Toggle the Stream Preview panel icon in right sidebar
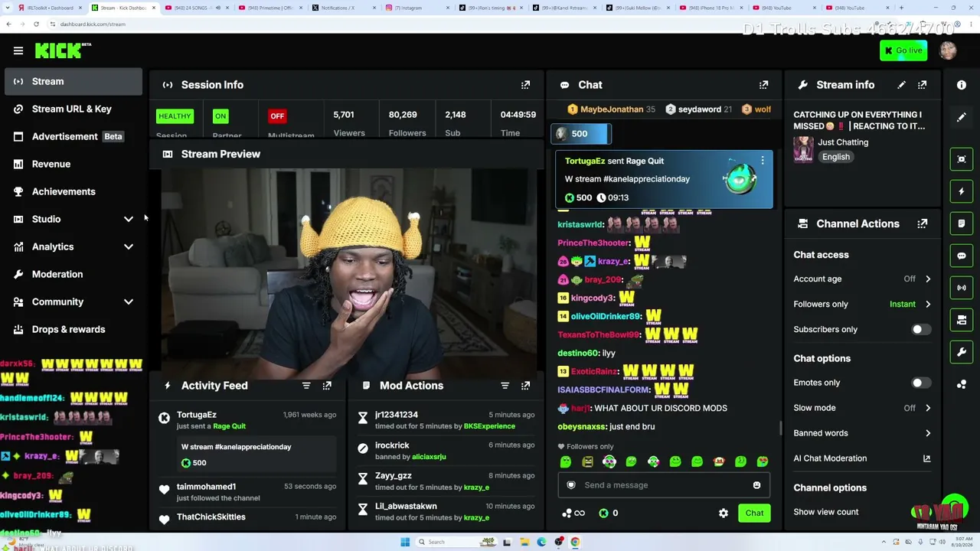 [x=962, y=159]
